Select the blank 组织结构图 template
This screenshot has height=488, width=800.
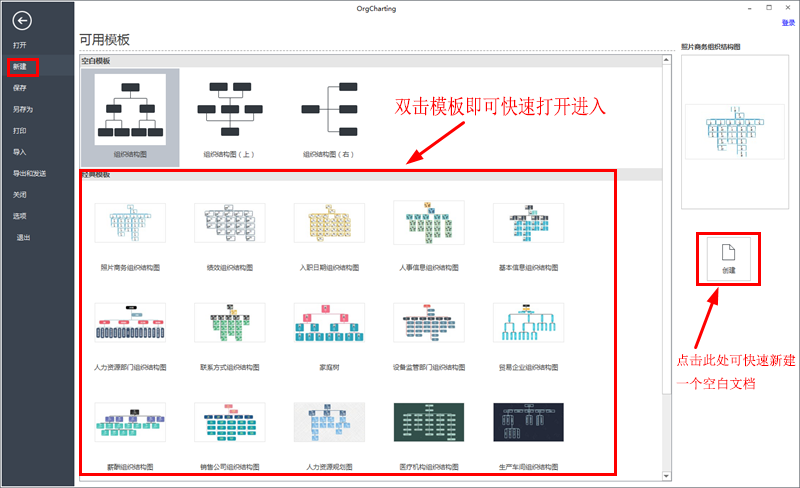pos(130,110)
